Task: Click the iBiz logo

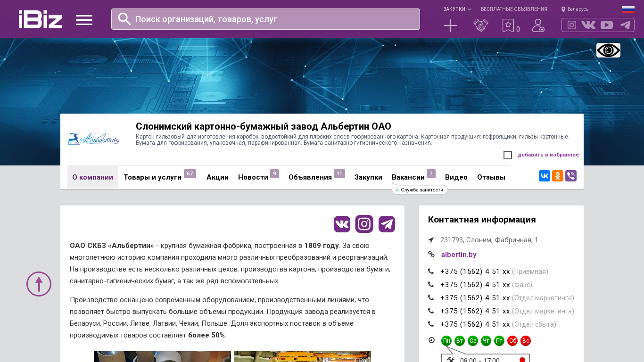Action: coord(40,19)
